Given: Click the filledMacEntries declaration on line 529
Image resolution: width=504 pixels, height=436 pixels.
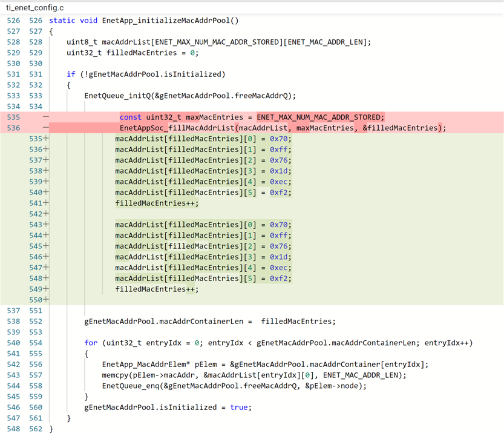Looking at the screenshot, I should coord(133,53).
